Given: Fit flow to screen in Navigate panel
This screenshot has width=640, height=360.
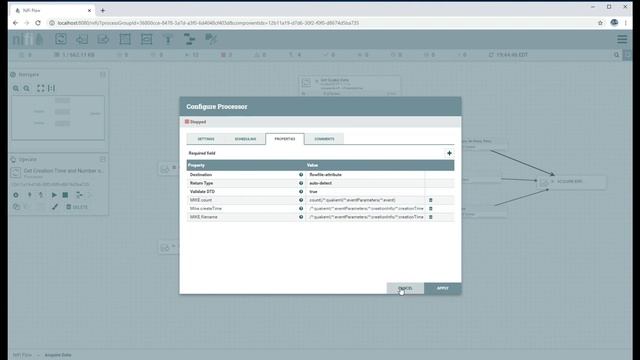Looking at the screenshot, I should tap(40, 88).
